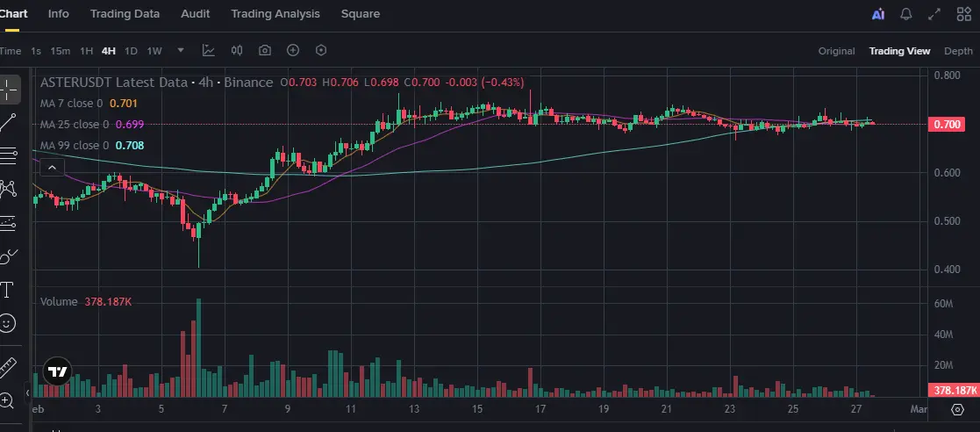The image size is (980, 432).
Task: Click the tallest volume bar near Feb 6
Action: (199, 348)
